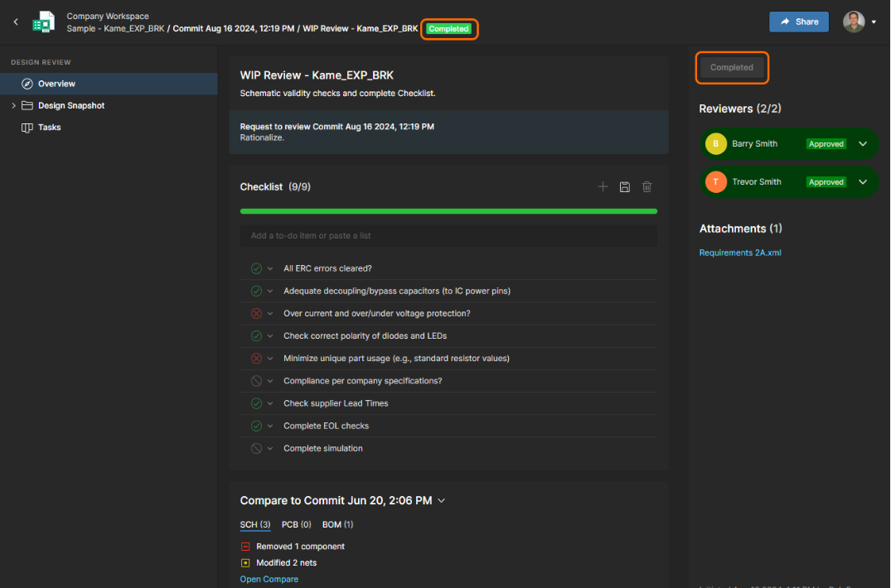Click Trevor Smith's reviewer avatar
This screenshot has height=588, width=891.
pyautogui.click(x=716, y=182)
